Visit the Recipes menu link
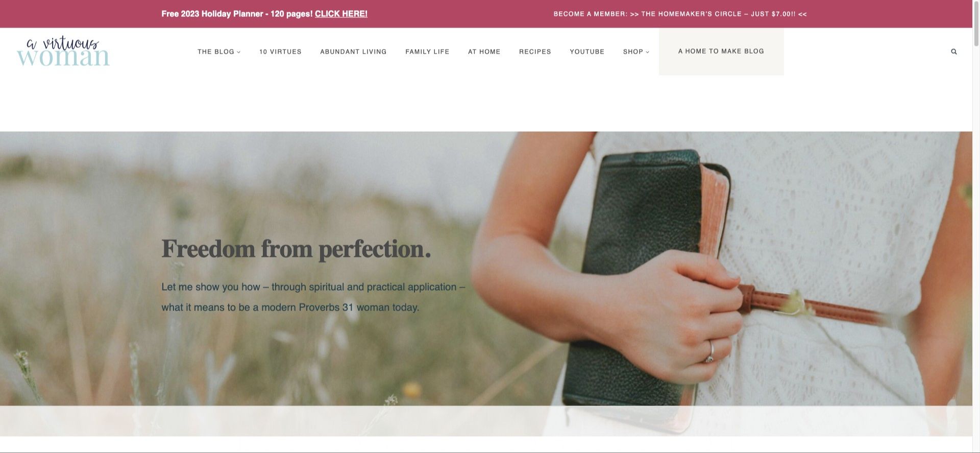Screen dimensions: 980x453 535,52
